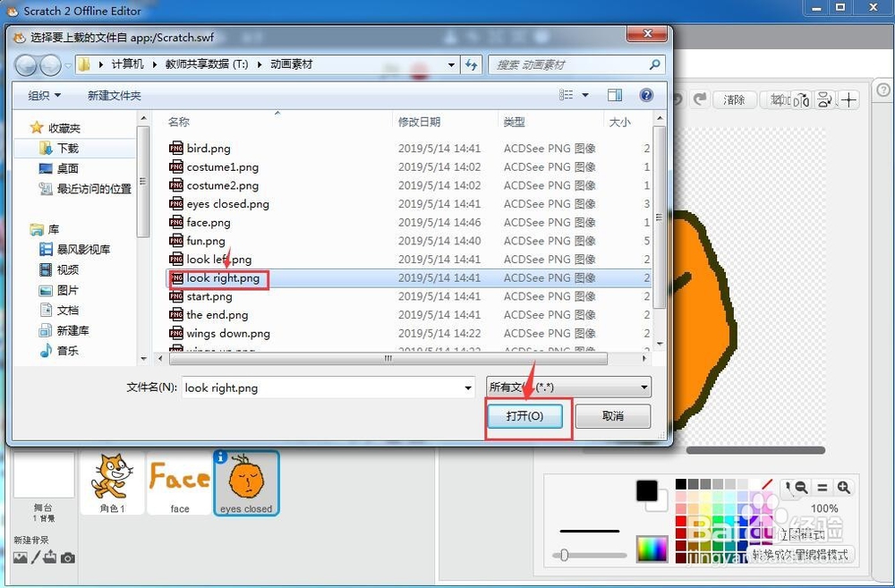The width and height of the screenshot is (895, 588).
Task: Click 新建文件夹 (New folder) in the toolbar
Action: click(x=115, y=96)
